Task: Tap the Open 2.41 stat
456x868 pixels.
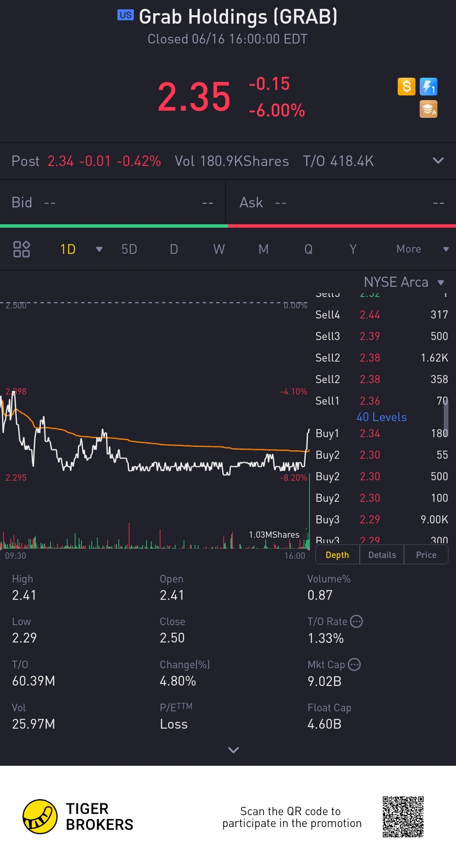Action: [172, 588]
